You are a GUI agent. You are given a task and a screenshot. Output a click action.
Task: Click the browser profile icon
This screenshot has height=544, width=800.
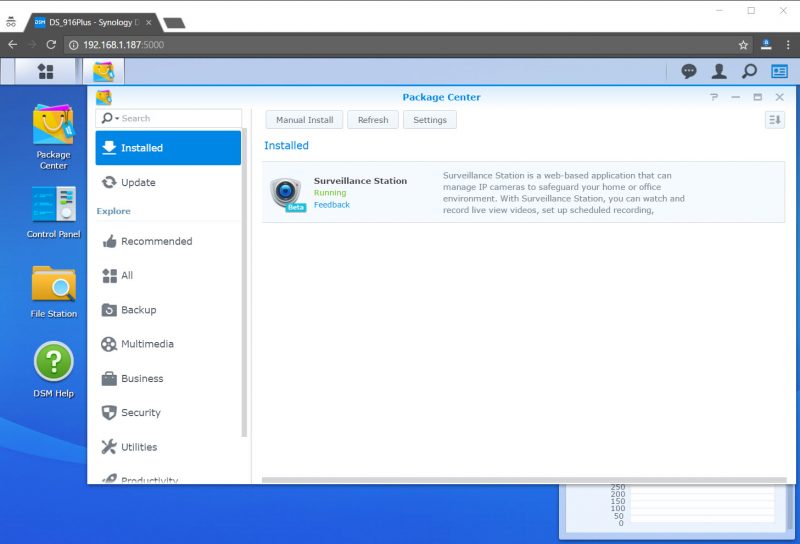766,44
